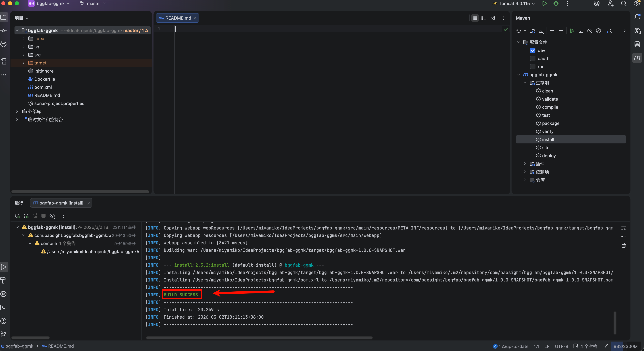Click the package lifecycle goal in Maven

click(550, 123)
